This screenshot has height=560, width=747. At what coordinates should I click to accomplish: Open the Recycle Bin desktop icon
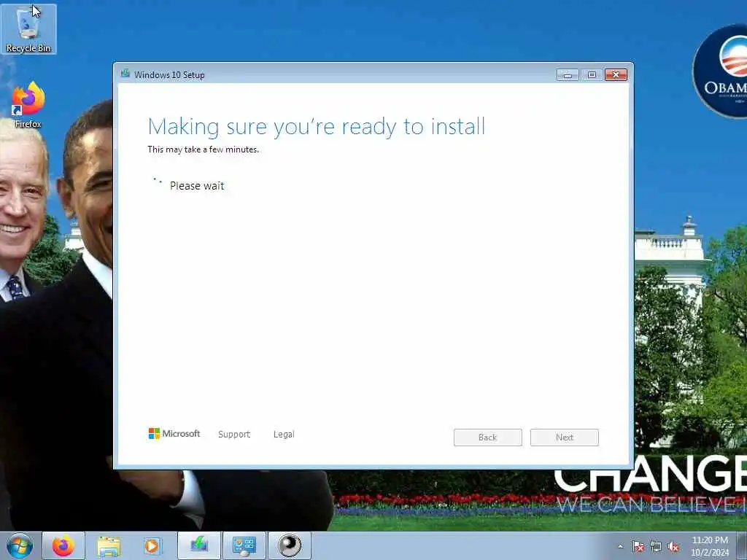click(x=28, y=29)
